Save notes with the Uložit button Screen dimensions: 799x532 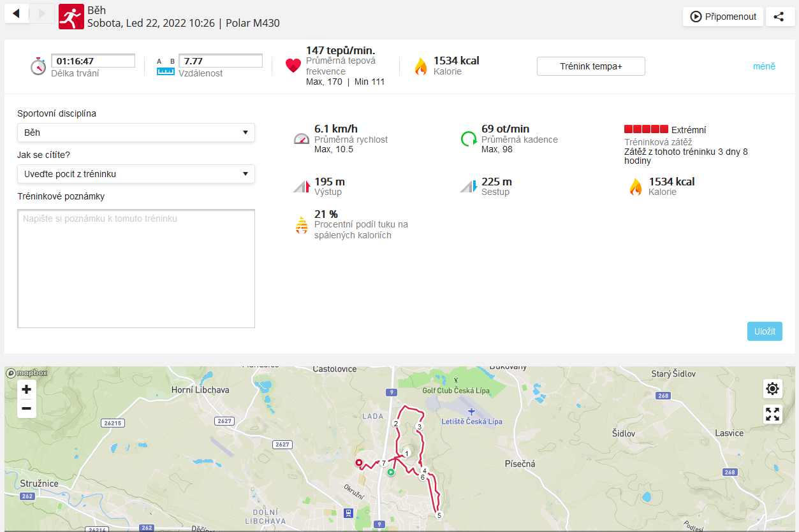pyautogui.click(x=765, y=331)
